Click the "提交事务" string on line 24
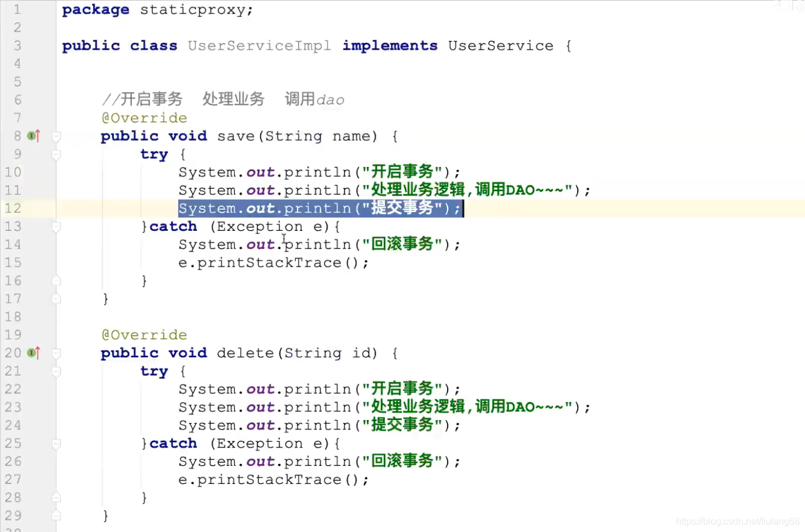This screenshot has width=805, height=532. tap(403, 425)
